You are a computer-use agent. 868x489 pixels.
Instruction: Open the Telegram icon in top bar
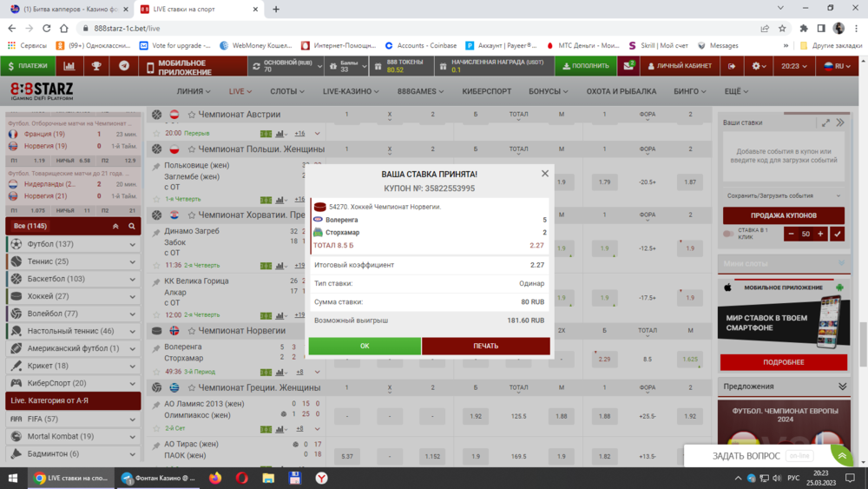tap(124, 66)
